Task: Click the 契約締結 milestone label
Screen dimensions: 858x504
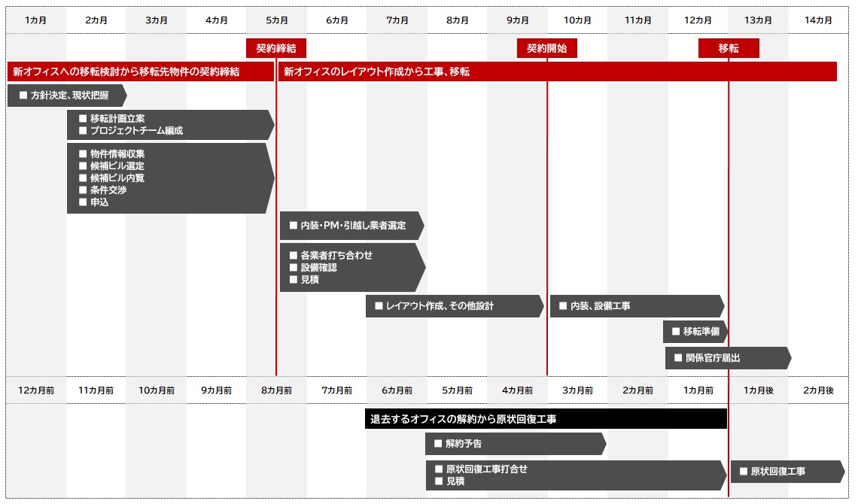Action: [276, 49]
